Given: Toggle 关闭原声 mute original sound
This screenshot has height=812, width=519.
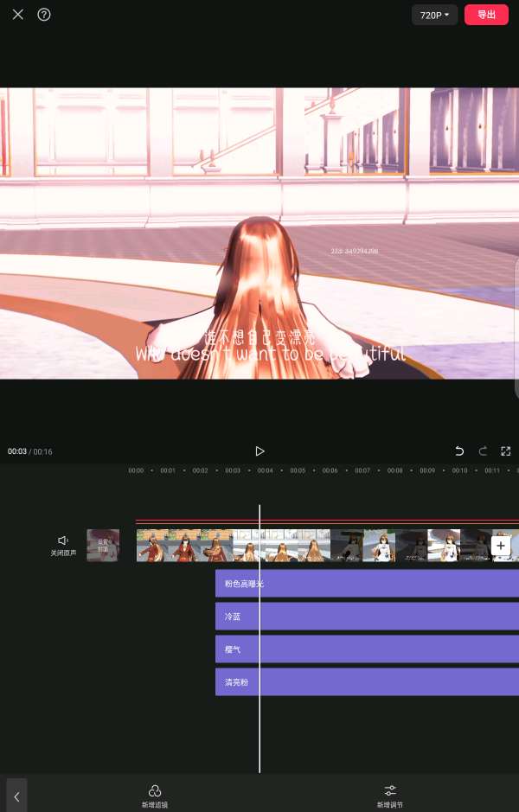Looking at the screenshot, I should [x=63, y=546].
